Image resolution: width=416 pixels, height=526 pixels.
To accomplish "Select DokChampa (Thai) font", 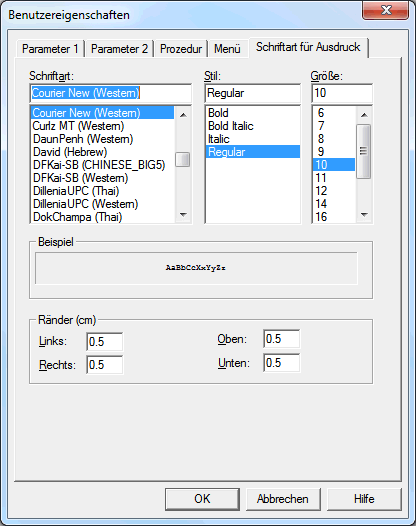I will point(103,217).
